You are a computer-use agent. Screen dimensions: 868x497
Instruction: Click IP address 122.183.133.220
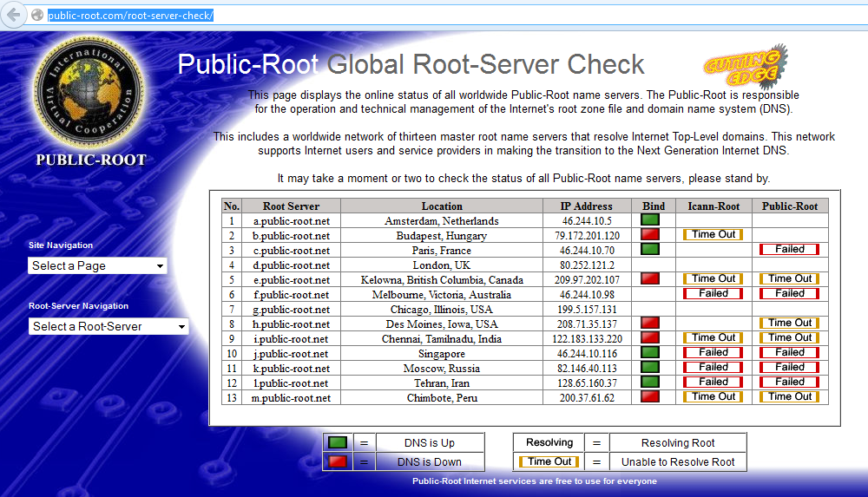coord(587,339)
